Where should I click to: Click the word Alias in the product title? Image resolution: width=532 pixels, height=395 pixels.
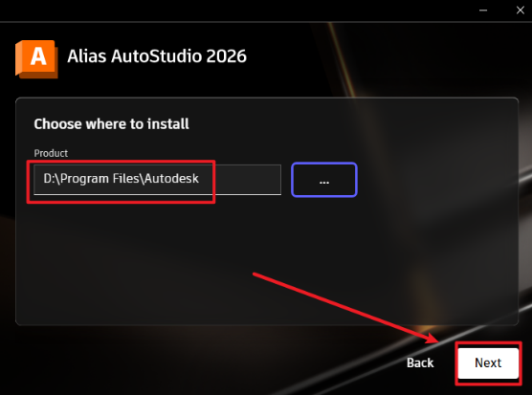(x=87, y=56)
